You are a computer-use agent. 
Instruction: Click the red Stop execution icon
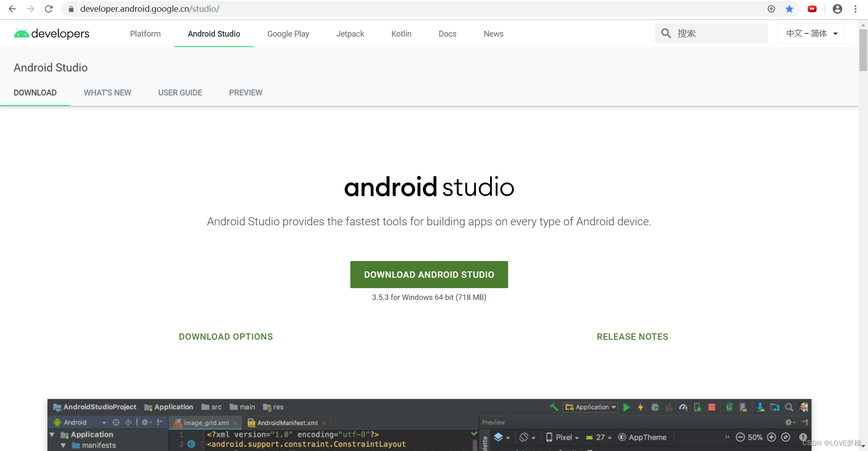(x=712, y=407)
